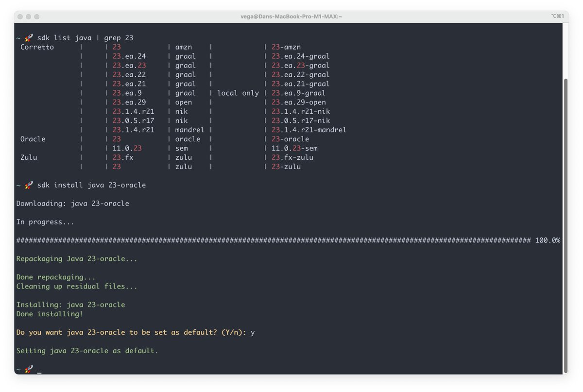Click the 'Done repackaging...' line
Viewport: 583px width, 392px height.
click(x=56, y=277)
